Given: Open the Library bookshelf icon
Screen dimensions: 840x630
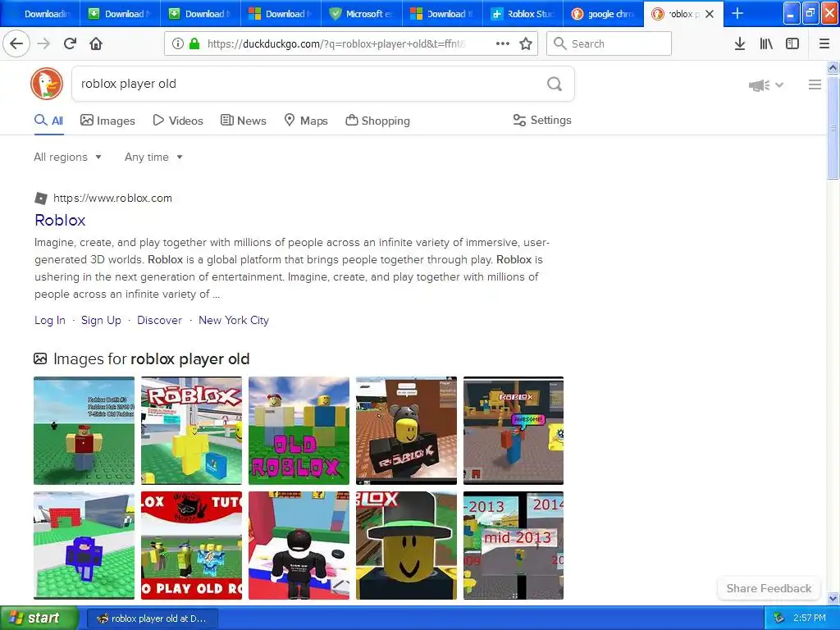Looking at the screenshot, I should pos(766,43).
